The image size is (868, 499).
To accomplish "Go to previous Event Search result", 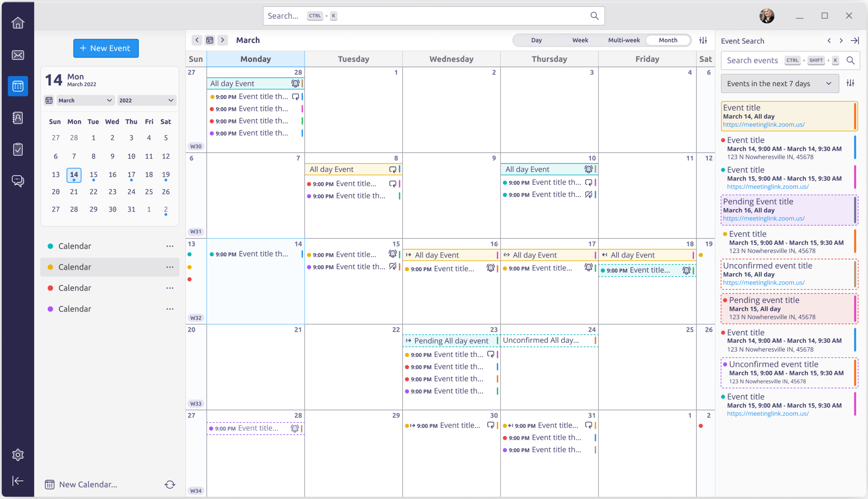I will tap(829, 41).
